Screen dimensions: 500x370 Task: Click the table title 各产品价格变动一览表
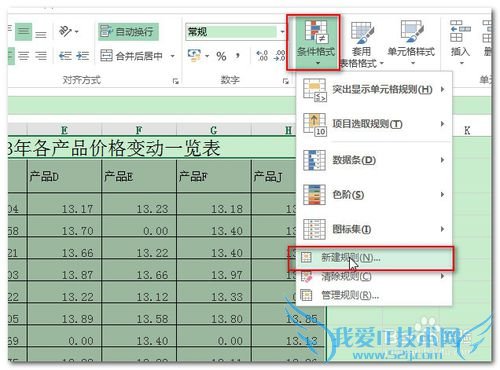(x=126, y=148)
